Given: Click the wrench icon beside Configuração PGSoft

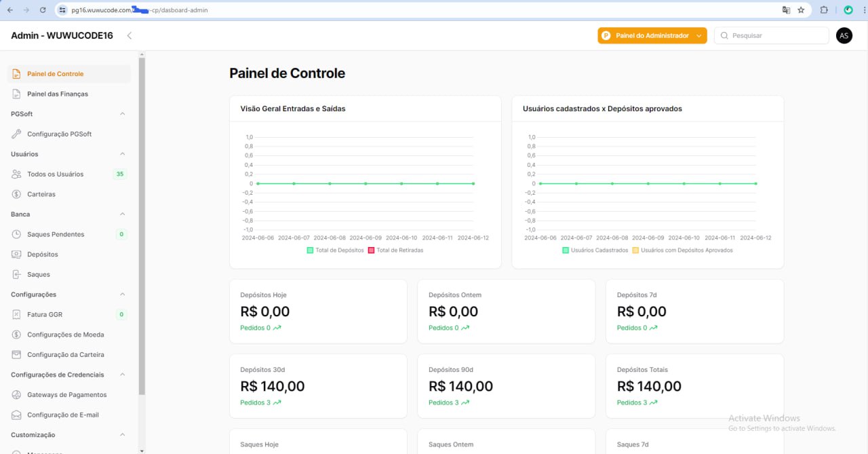Looking at the screenshot, I should (x=17, y=134).
